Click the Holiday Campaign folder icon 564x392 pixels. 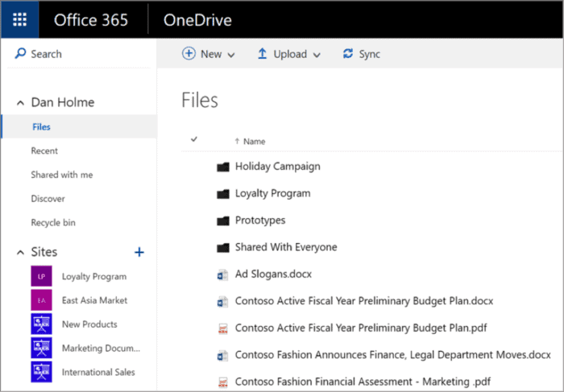point(223,167)
